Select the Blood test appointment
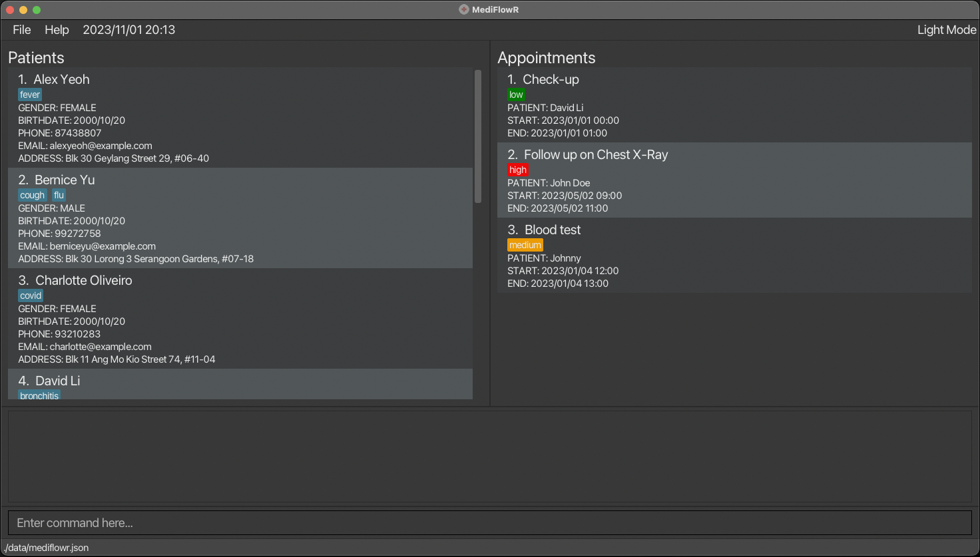This screenshot has height=557, width=980. pos(734,255)
